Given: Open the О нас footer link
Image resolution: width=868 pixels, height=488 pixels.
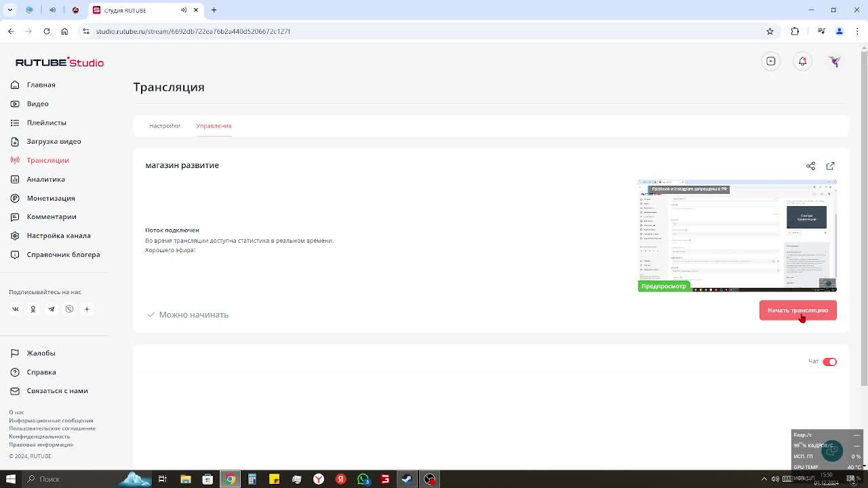Looking at the screenshot, I should [16, 412].
